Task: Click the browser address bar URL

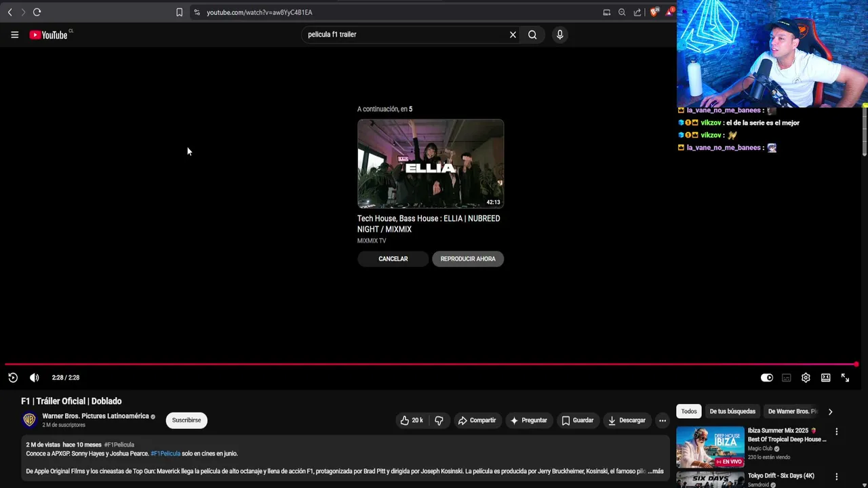Action: coord(259,12)
